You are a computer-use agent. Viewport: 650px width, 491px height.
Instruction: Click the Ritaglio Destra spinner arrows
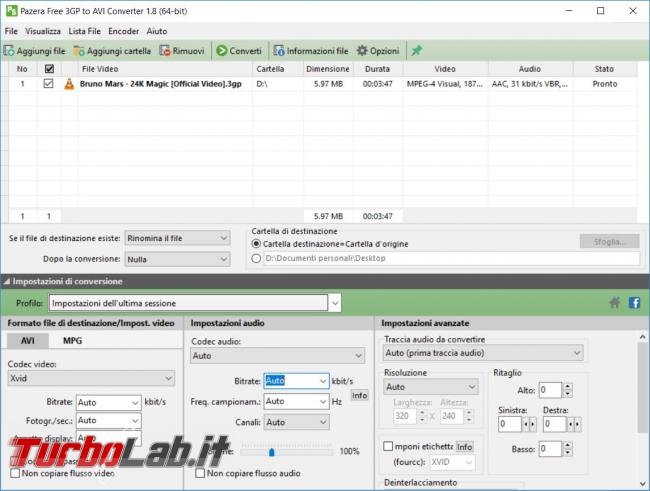(574, 424)
